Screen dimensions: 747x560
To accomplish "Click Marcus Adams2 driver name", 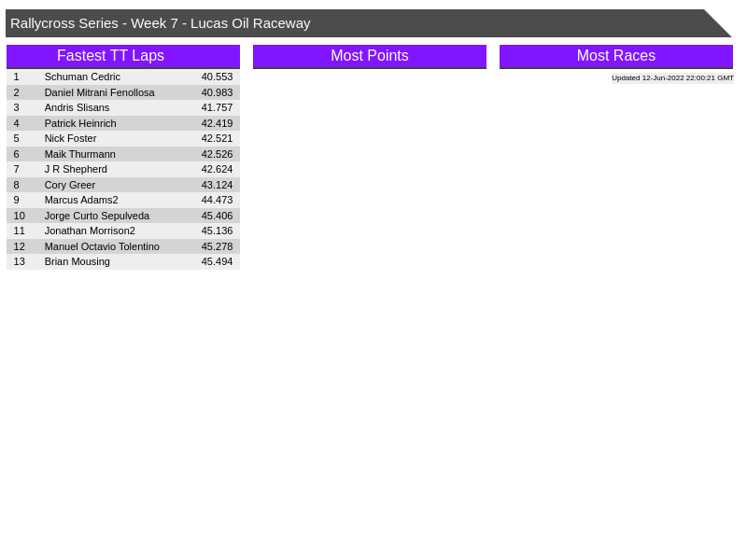I will click(81, 200).
